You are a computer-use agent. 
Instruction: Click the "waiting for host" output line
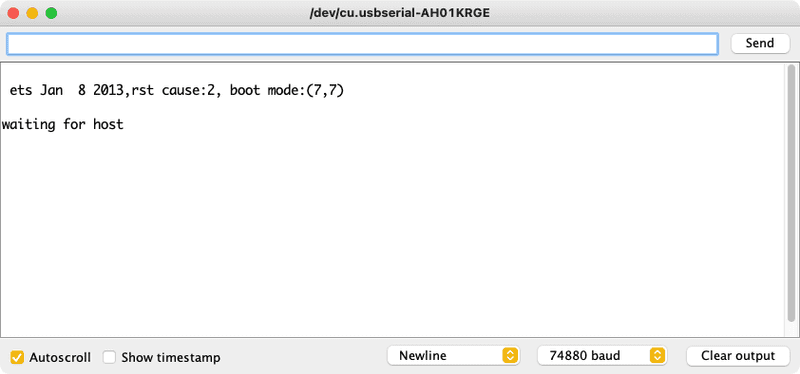tap(62, 124)
